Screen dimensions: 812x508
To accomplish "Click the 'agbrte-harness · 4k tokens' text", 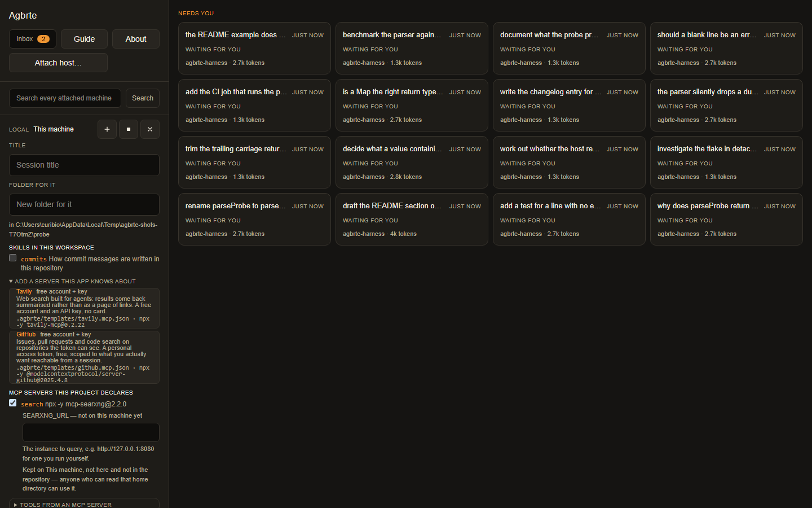I will click(x=379, y=234).
